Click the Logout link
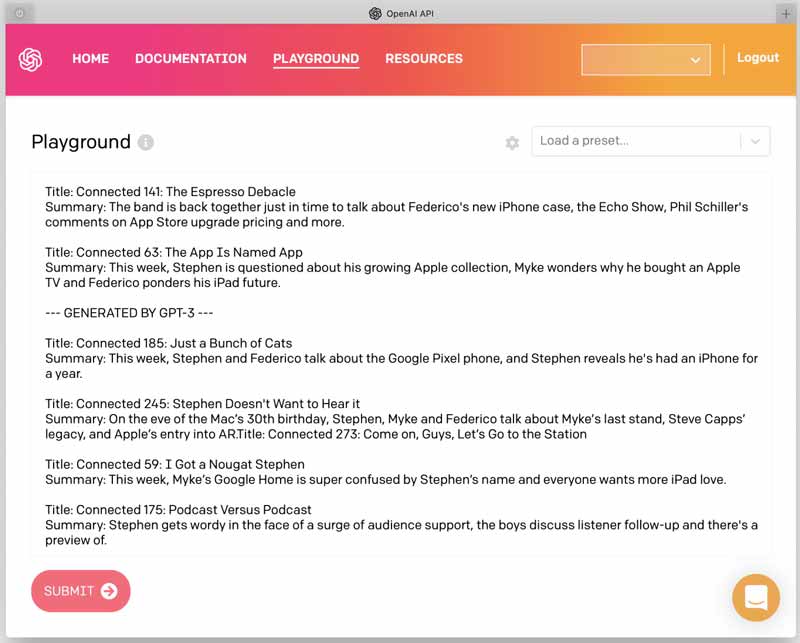Image resolution: width=800 pixels, height=643 pixels. [758, 58]
